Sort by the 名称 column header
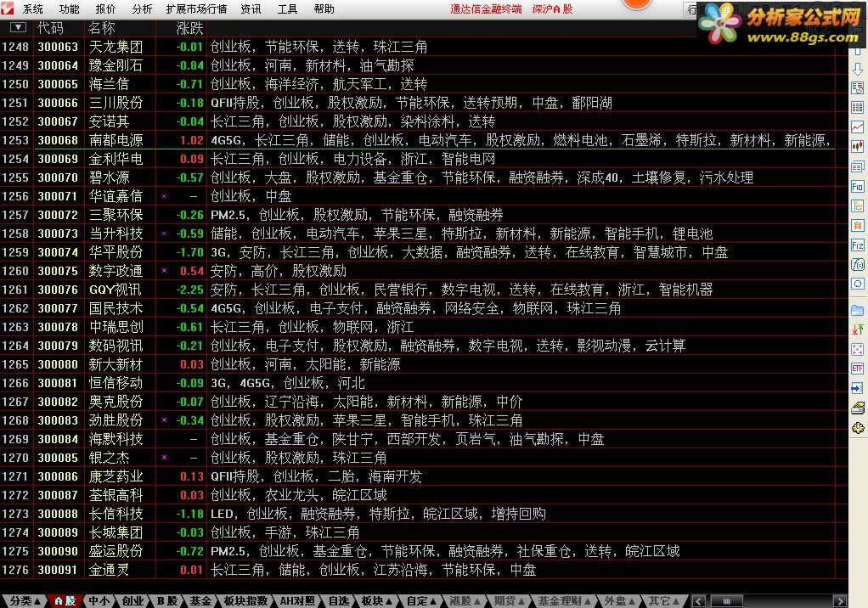This screenshot has height=608, width=868. point(102,28)
